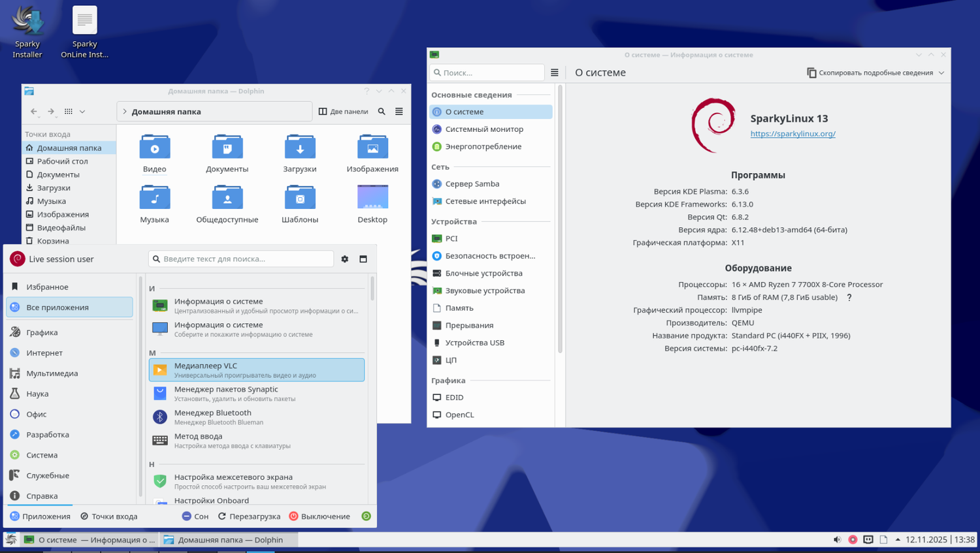The width and height of the screenshot is (980, 553).
Task: Select the Избранное category in the launcher
Action: coord(69,287)
